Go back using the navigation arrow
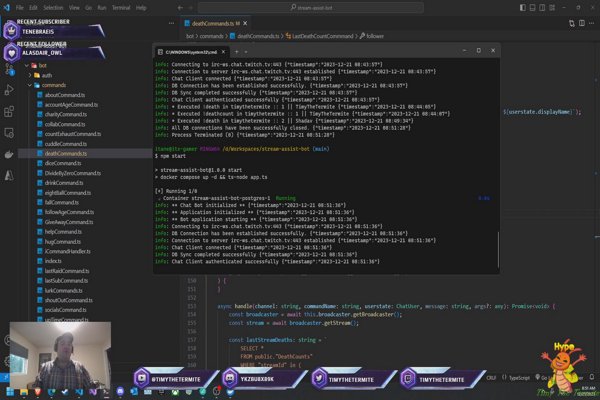This screenshot has width=600, height=400. (x=180, y=8)
